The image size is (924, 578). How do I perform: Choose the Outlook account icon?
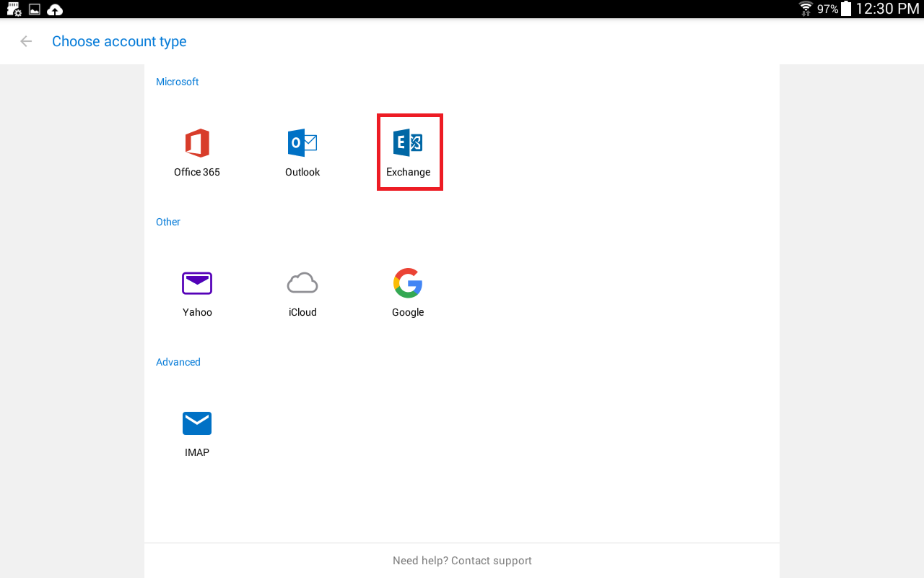point(302,143)
